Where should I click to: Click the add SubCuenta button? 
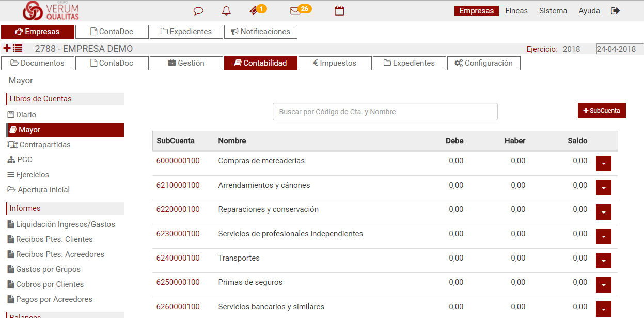(x=601, y=111)
